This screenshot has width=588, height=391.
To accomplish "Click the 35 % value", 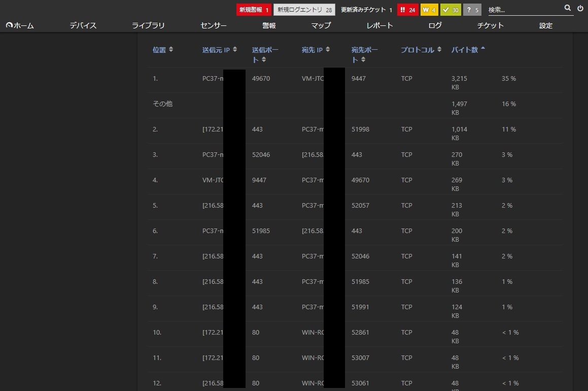I will (509, 78).
